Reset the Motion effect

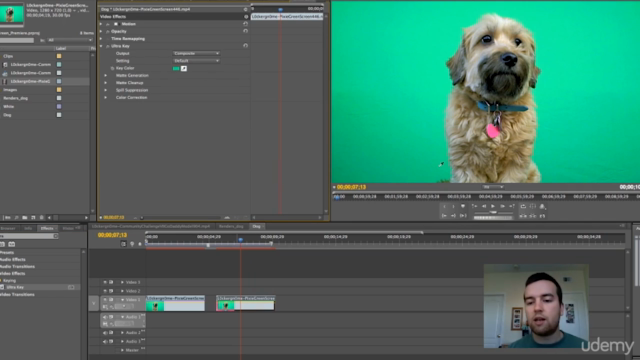click(245, 24)
